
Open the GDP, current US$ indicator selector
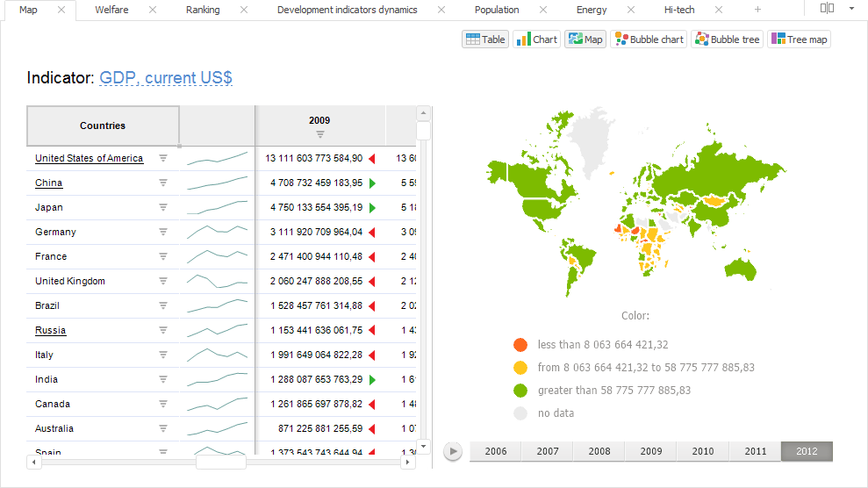tap(166, 78)
